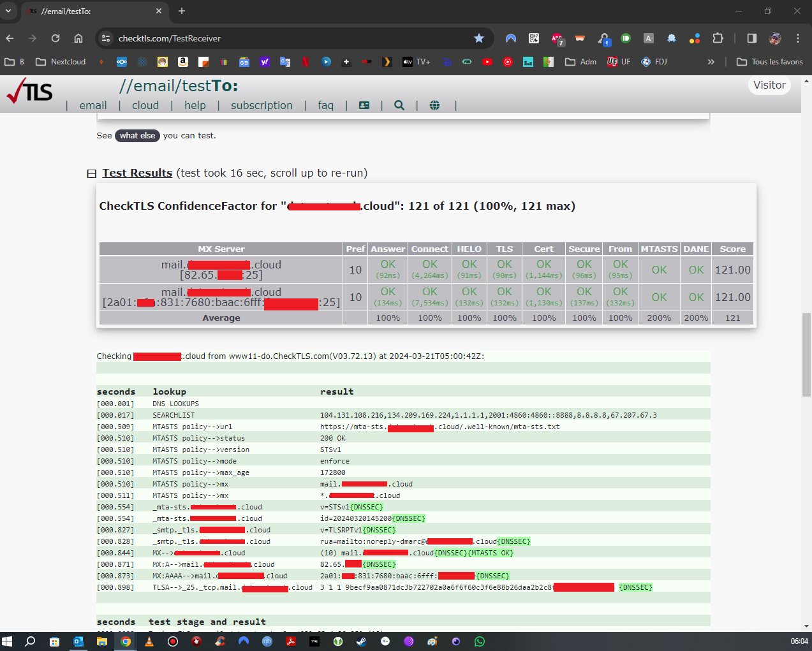Open the help menu item
This screenshot has height=651, width=812.
pos(195,105)
